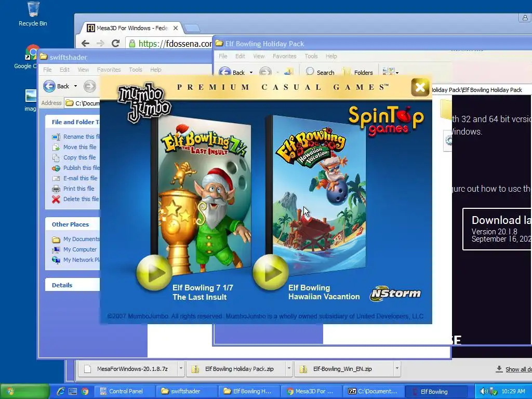This screenshot has width=532, height=399.
Task: Launch Internet Explorer from Quick Launch
Action: [61, 391]
